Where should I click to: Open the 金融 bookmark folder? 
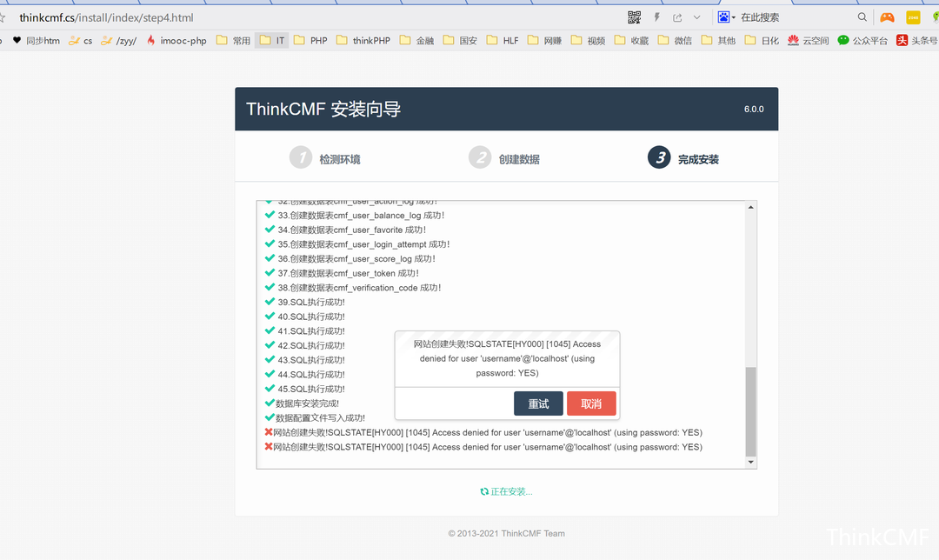pos(416,40)
